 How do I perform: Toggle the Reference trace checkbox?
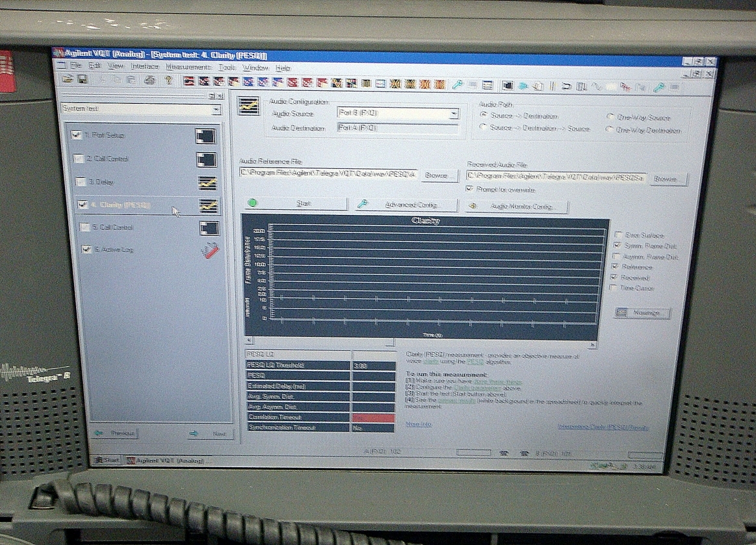pos(615,266)
